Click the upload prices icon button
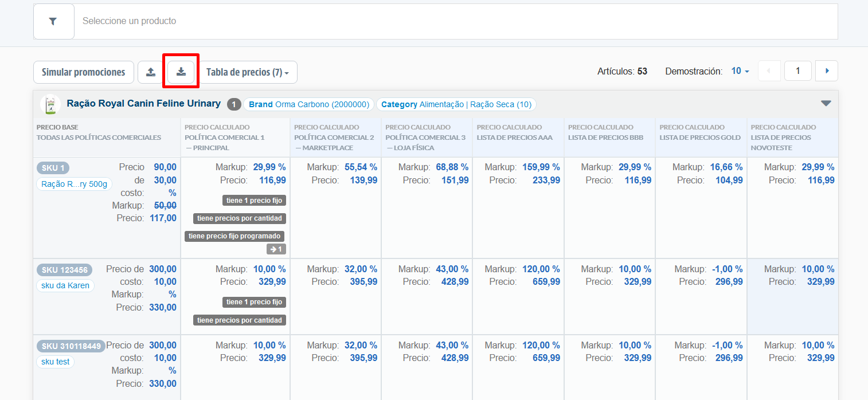Viewport: 868px width, 400px height. (x=151, y=72)
